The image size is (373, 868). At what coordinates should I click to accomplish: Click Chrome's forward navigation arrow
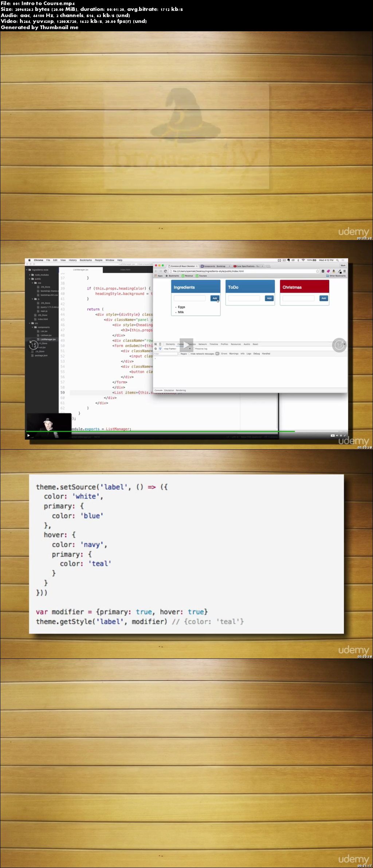pos(160,271)
